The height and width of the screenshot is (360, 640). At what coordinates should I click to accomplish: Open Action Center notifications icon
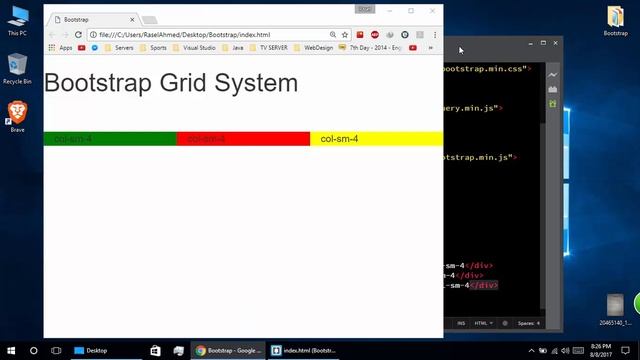pyautogui.click(x=625, y=351)
